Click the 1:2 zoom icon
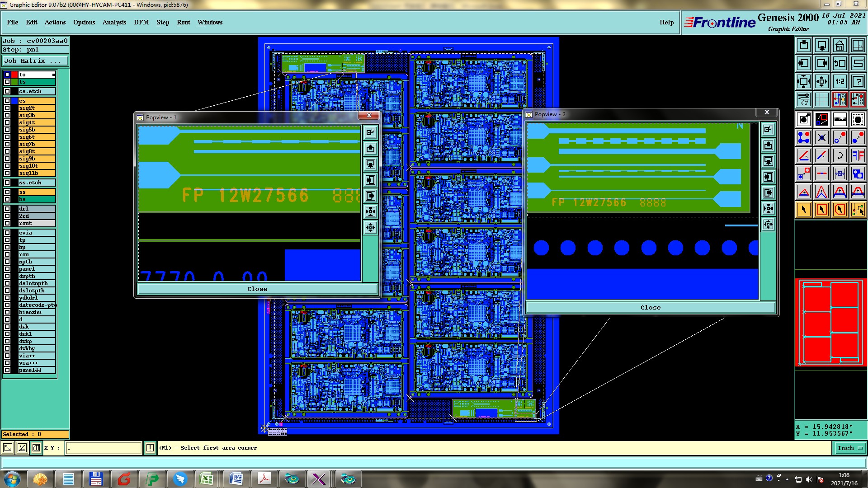 click(x=840, y=81)
